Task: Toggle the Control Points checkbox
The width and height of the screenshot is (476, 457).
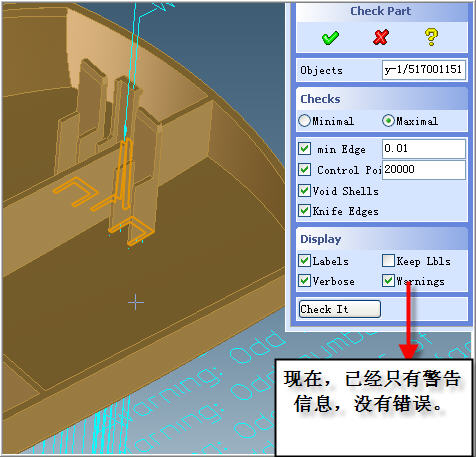Action: 304,170
